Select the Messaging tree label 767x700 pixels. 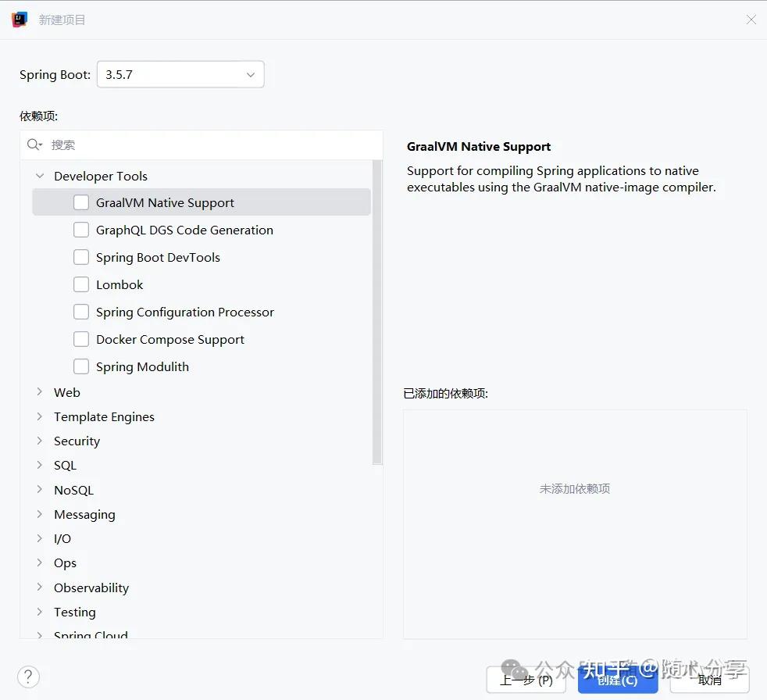pos(84,515)
